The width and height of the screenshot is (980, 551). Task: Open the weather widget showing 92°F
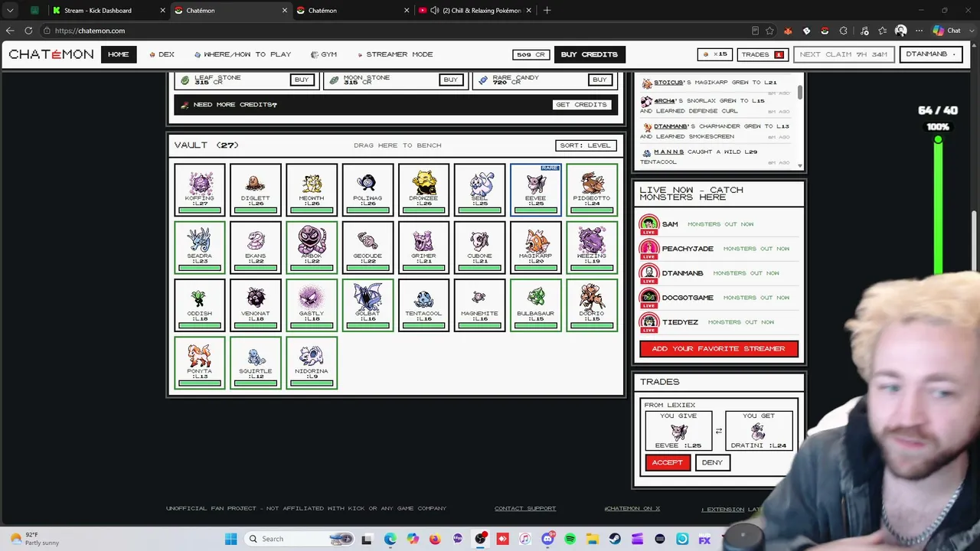tap(33, 539)
